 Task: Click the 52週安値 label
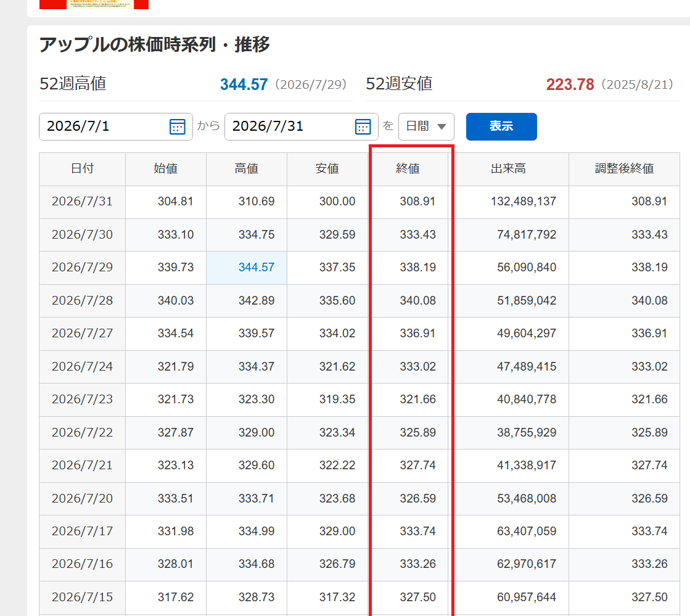pos(399,84)
